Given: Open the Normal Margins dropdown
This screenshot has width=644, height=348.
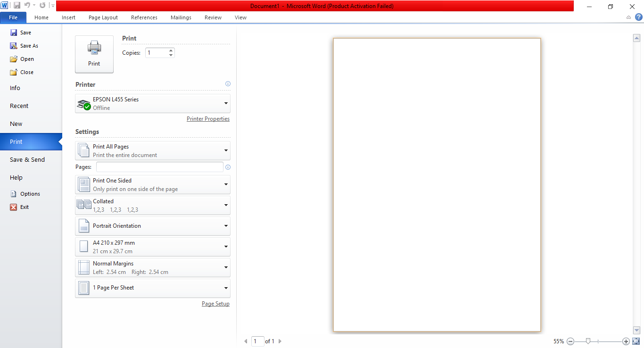Looking at the screenshot, I should click(153, 267).
